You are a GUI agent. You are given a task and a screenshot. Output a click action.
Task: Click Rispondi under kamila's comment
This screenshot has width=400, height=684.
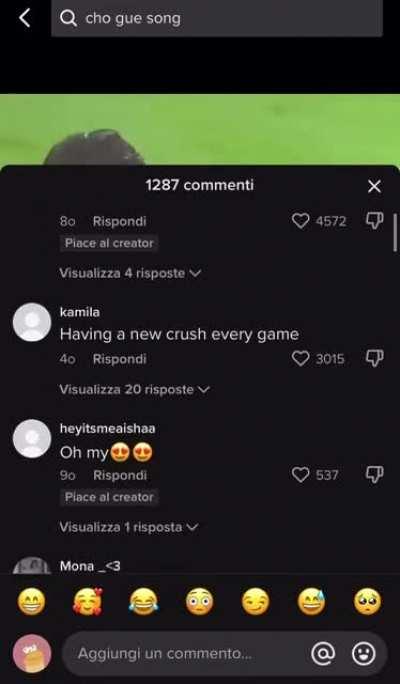[x=120, y=359]
